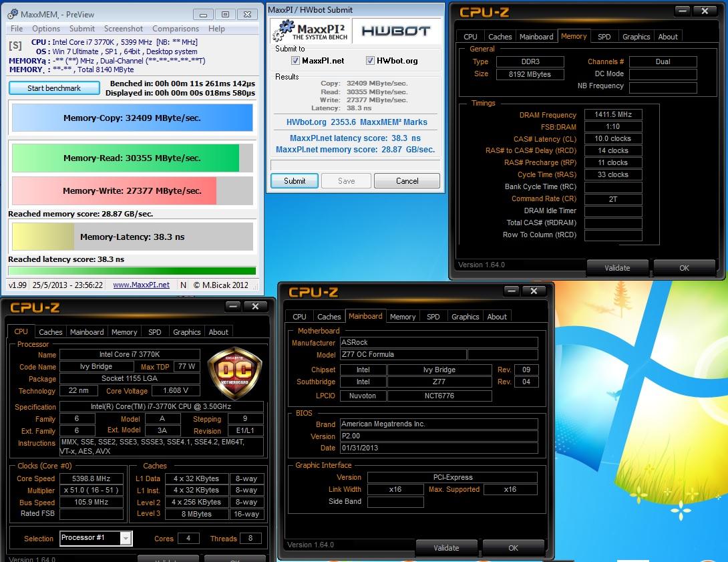This screenshot has width=728, height=562.
Task: Toggle the HWbot.org submit checkbox
Action: point(370,60)
